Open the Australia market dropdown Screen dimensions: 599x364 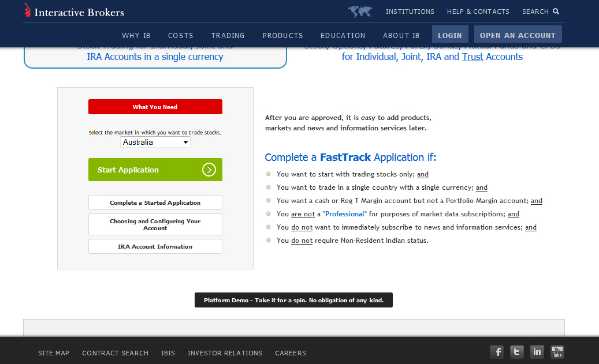point(155,142)
